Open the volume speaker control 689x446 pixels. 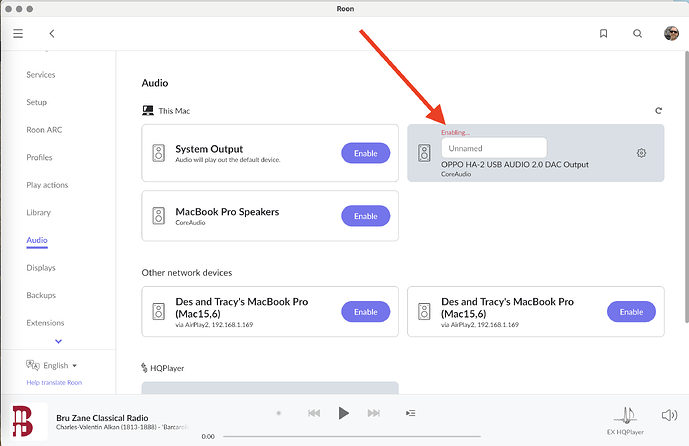pyautogui.click(x=669, y=415)
